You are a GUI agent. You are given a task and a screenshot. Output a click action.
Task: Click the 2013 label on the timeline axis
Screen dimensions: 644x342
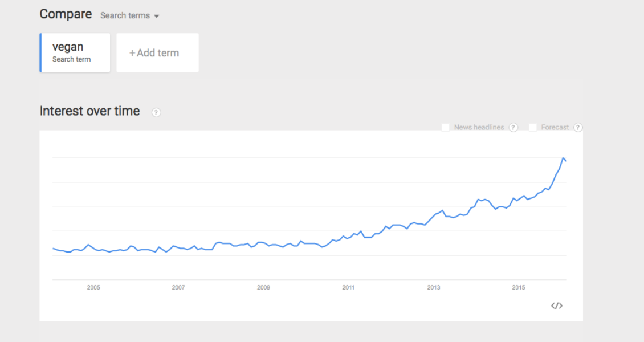click(433, 287)
